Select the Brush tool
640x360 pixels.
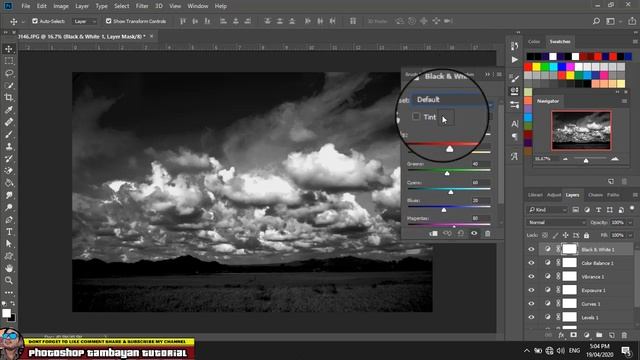[9, 134]
